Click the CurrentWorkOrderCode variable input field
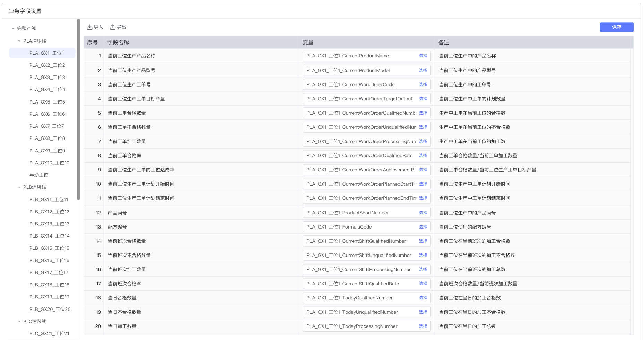 coord(360,84)
